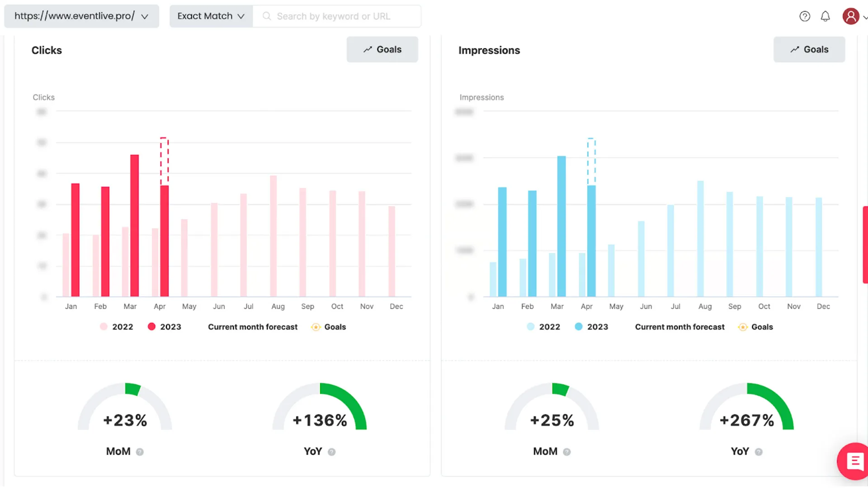
Task: Click the Goals star icon in Clicks legend
Action: 315,327
